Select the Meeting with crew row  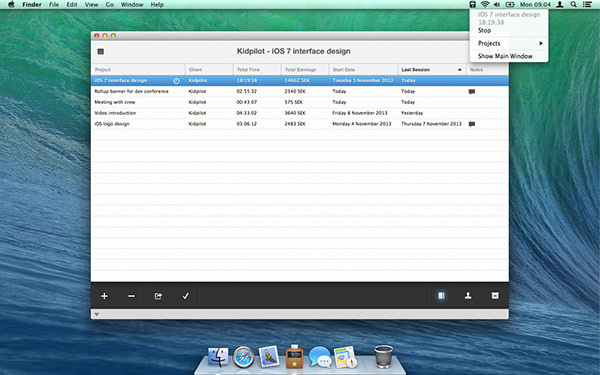tap(300, 102)
